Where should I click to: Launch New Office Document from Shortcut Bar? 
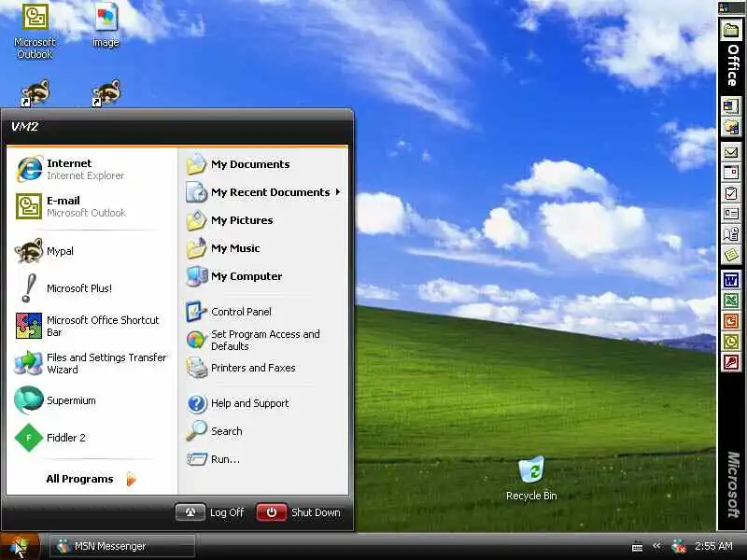point(731,105)
